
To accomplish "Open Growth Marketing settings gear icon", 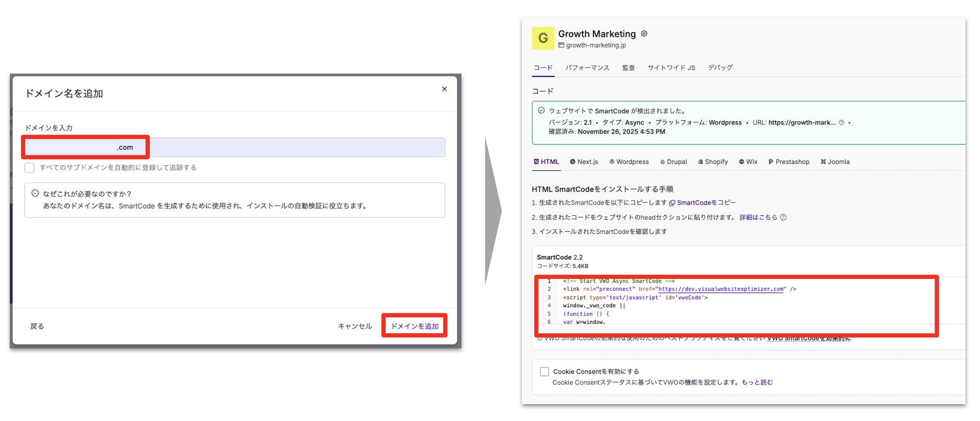I will pyautogui.click(x=644, y=34).
